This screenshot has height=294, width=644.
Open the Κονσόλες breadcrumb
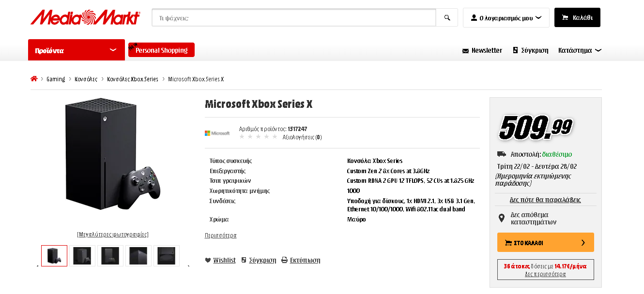[x=86, y=79]
